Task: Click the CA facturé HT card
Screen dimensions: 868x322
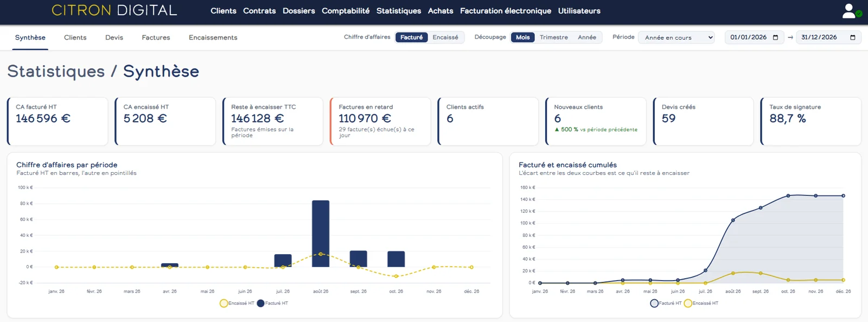Action: [58, 122]
